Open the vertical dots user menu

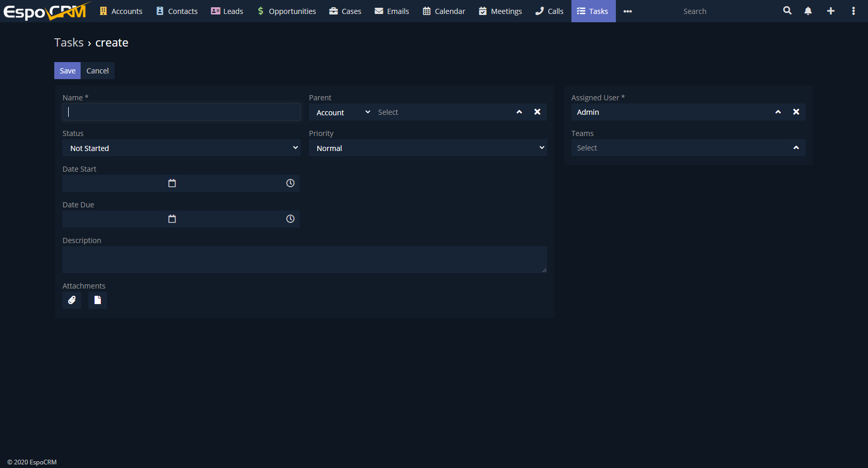point(853,11)
